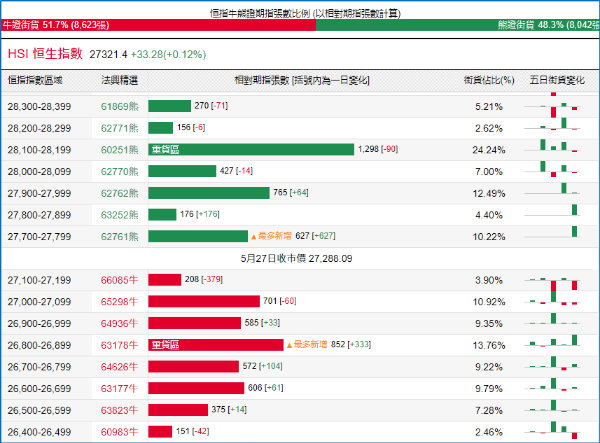The width and height of the screenshot is (600, 443).
Task: Click the 法興精選 column header
Action: pos(119,80)
